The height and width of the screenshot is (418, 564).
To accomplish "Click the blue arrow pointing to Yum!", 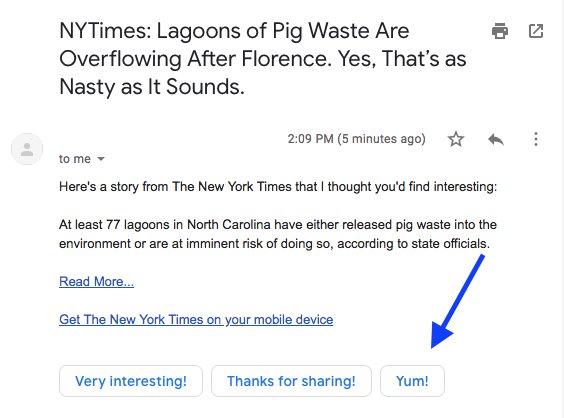I will click(458, 301).
